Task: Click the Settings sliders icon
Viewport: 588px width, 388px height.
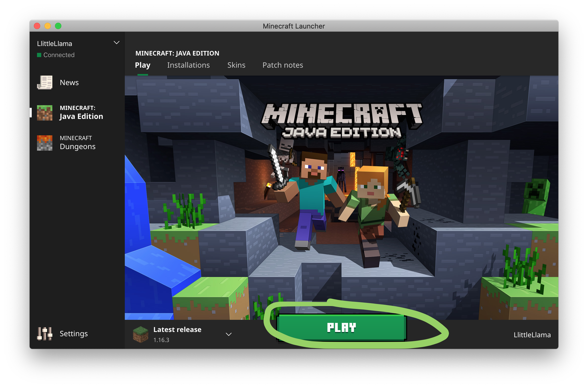Action: [x=45, y=334]
